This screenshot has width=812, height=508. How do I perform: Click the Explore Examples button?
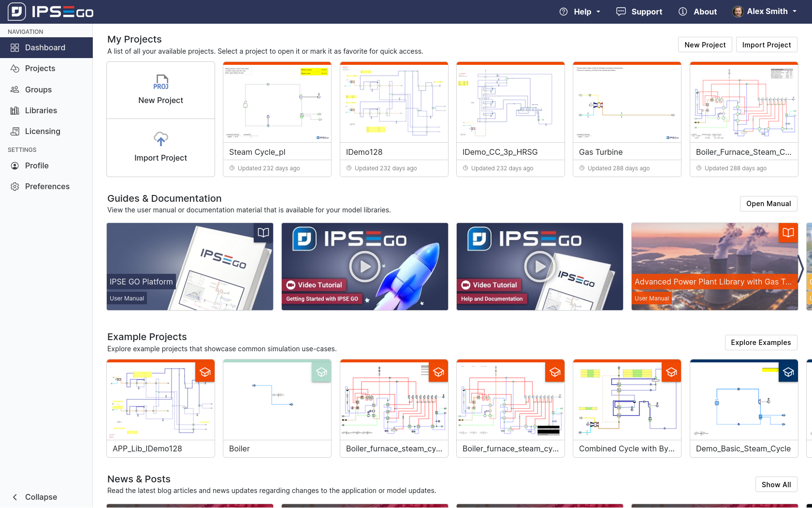coord(761,343)
